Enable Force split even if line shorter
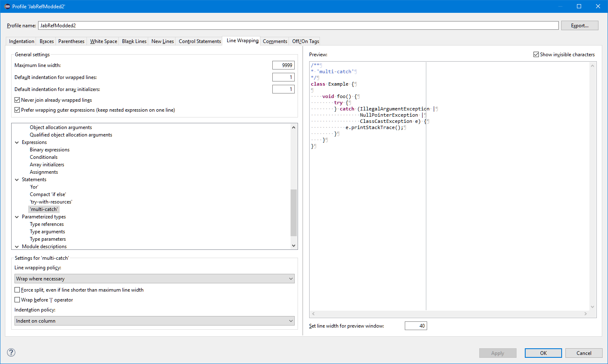The image size is (608, 364). 17,290
